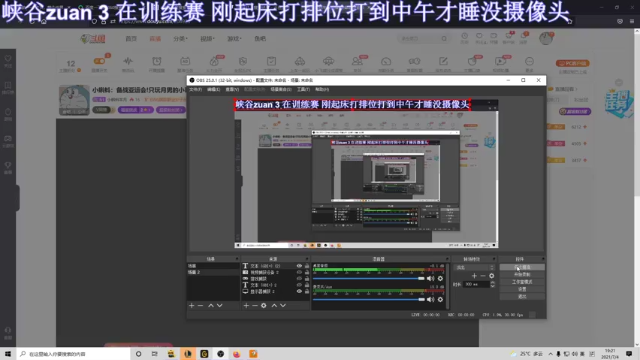Remove the selected scene with the minus icon
The height and width of the screenshot is (360, 640).
click(200, 305)
